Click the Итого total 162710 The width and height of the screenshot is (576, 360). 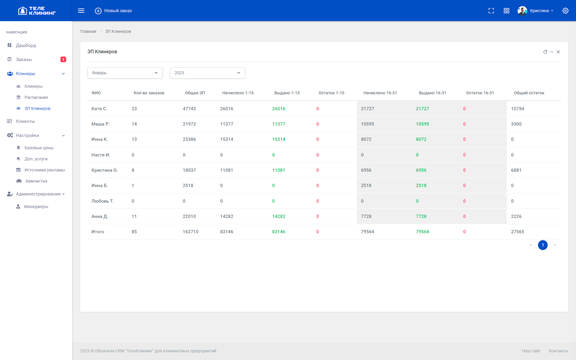[x=190, y=232]
